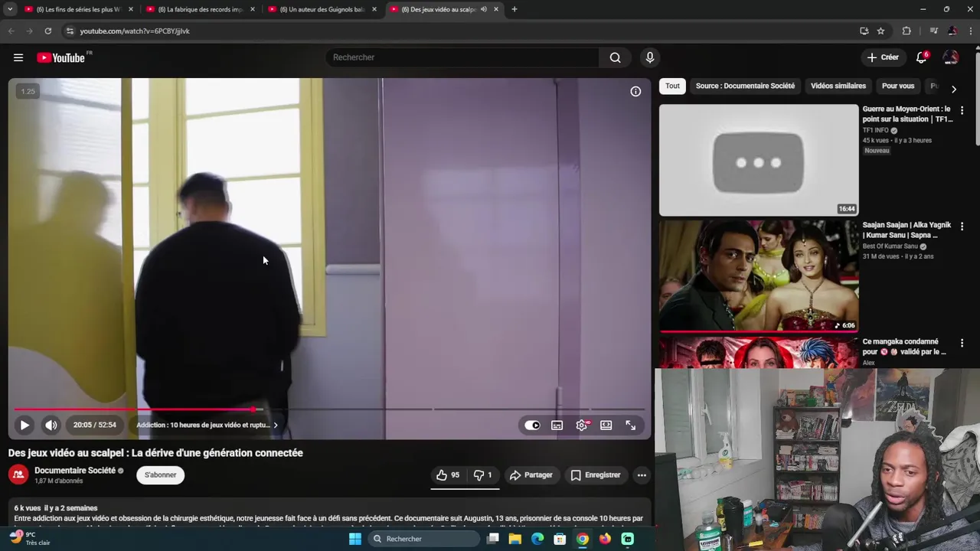
Task: Open File Explorer from taskbar
Action: (515, 539)
